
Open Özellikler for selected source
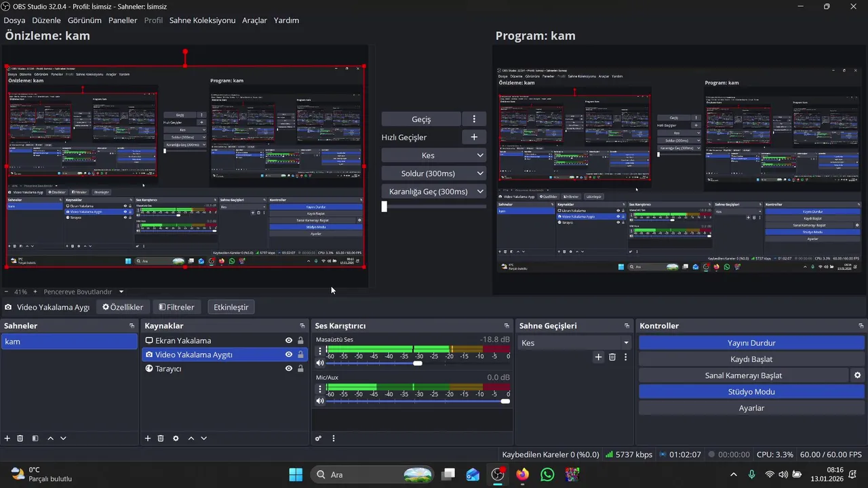click(123, 307)
